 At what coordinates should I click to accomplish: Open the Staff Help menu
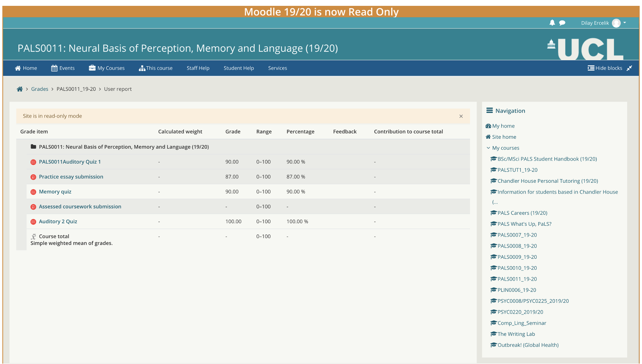click(x=198, y=68)
